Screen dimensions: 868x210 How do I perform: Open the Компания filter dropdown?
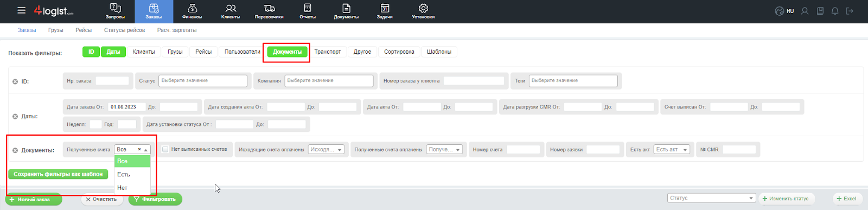coord(329,80)
